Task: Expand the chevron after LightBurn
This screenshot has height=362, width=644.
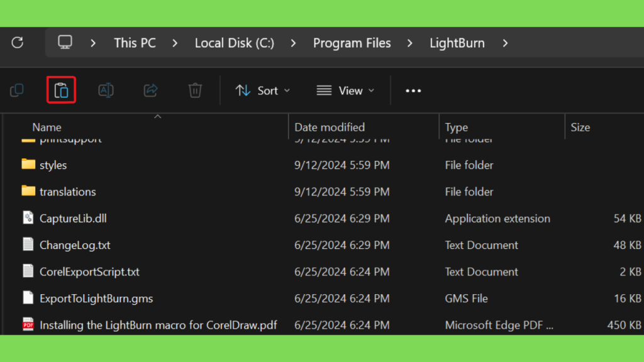Action: (505, 43)
